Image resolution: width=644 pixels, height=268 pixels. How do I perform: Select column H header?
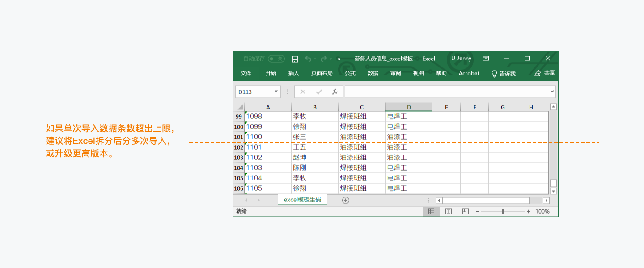(x=531, y=107)
